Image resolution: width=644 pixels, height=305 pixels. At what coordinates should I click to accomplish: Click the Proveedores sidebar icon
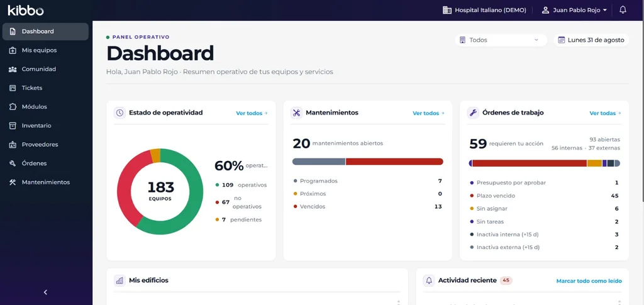(13, 145)
